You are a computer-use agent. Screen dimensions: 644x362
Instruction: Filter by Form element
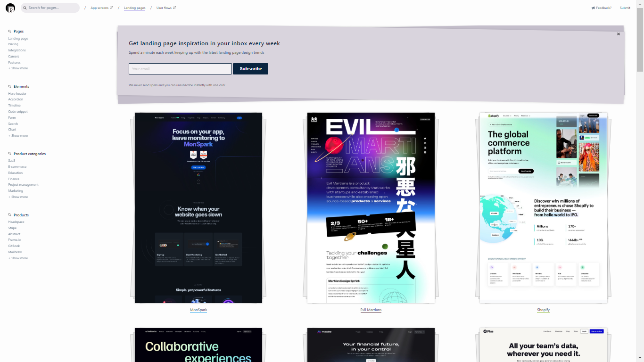pos(12,118)
